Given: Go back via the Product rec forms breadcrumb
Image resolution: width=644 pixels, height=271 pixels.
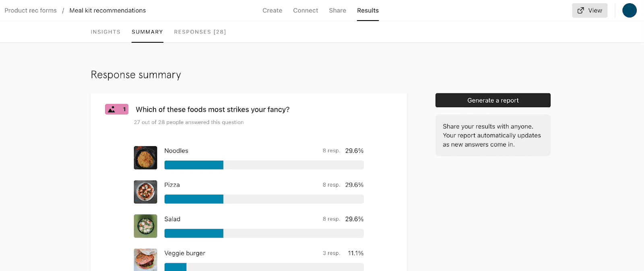Looking at the screenshot, I should coord(30,10).
